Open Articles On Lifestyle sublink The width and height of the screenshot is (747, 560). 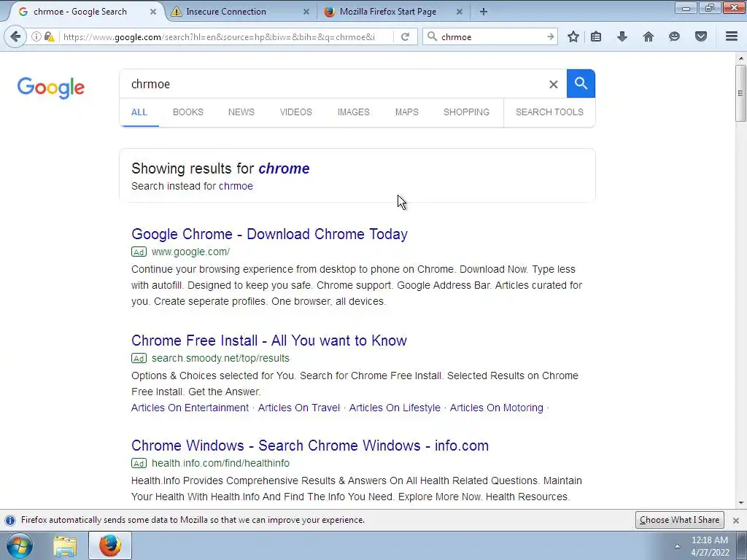click(x=395, y=408)
